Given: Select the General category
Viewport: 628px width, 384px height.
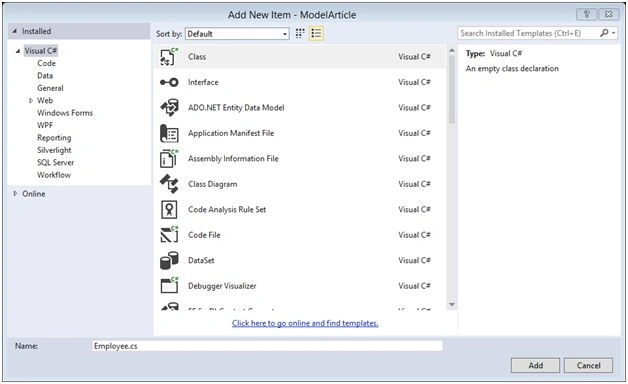Looking at the screenshot, I should tap(50, 88).
